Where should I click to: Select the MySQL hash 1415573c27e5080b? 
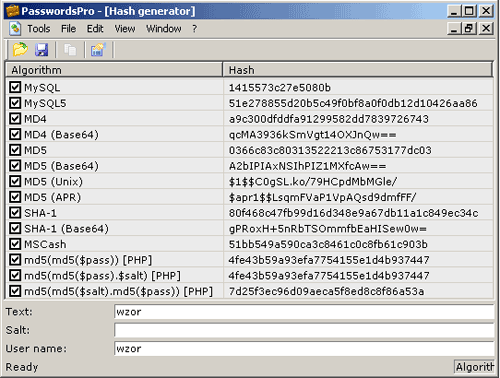[x=280, y=87]
